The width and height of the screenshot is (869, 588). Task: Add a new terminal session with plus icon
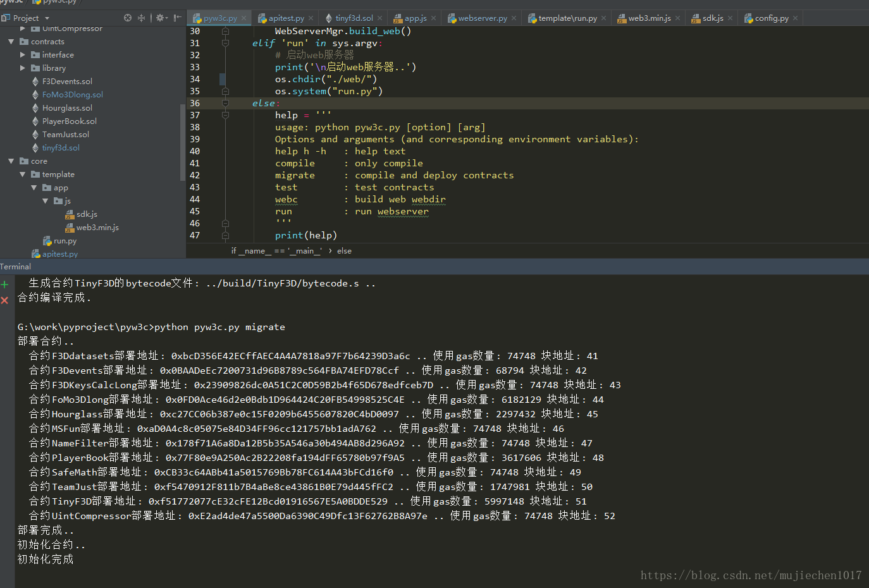tap(4, 285)
